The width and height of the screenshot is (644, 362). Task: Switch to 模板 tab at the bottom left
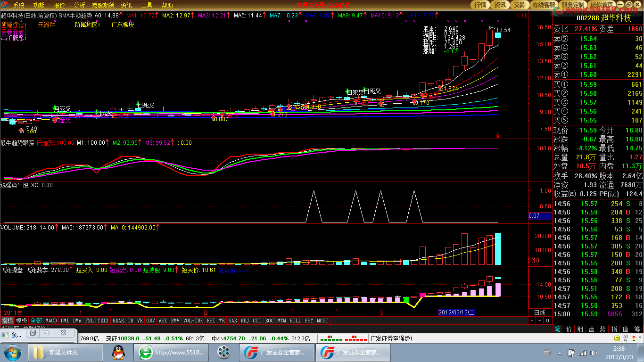click(22, 321)
